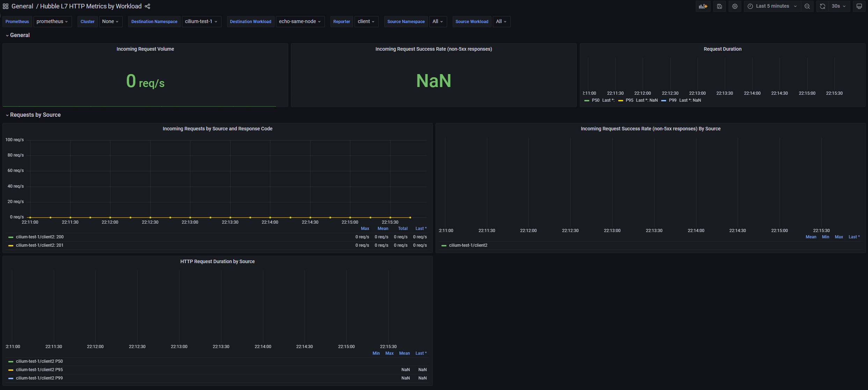Image resolution: width=868 pixels, height=390 pixels.
Task: Toggle cilium-test-1/client2: 200 legend series
Action: [x=39, y=237]
